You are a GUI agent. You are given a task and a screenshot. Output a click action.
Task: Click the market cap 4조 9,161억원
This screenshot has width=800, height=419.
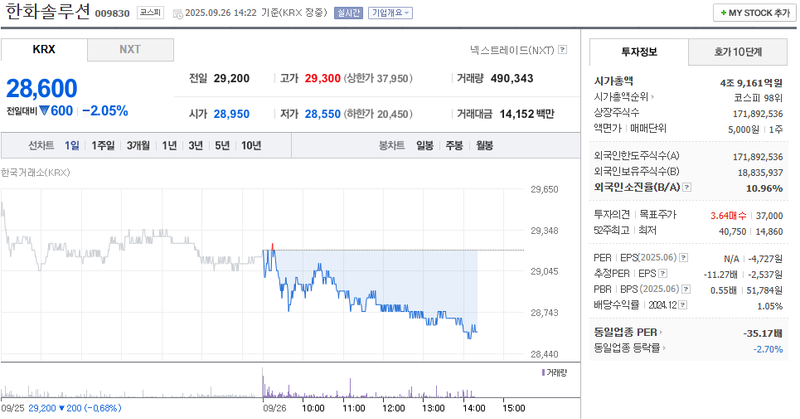point(751,83)
